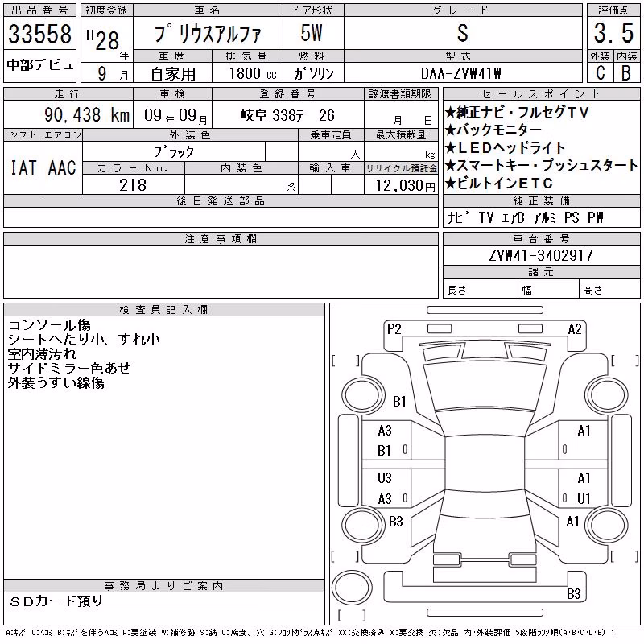
Task: Click model code DAA-ZVW41W
Action: [x=461, y=73]
